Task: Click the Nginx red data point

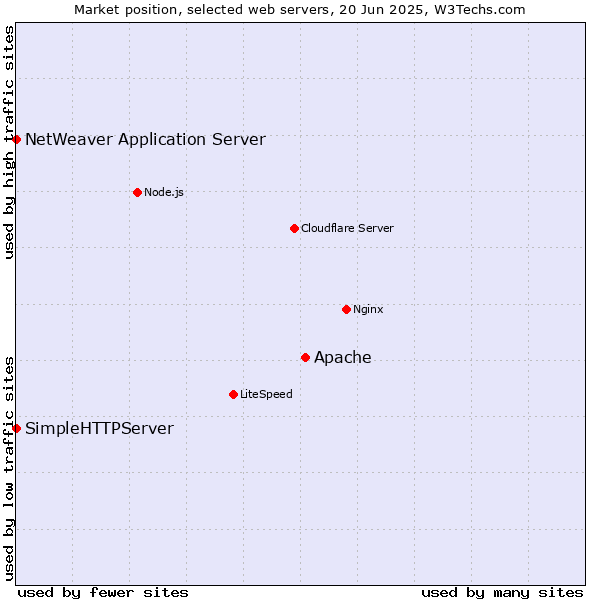Action: click(346, 309)
